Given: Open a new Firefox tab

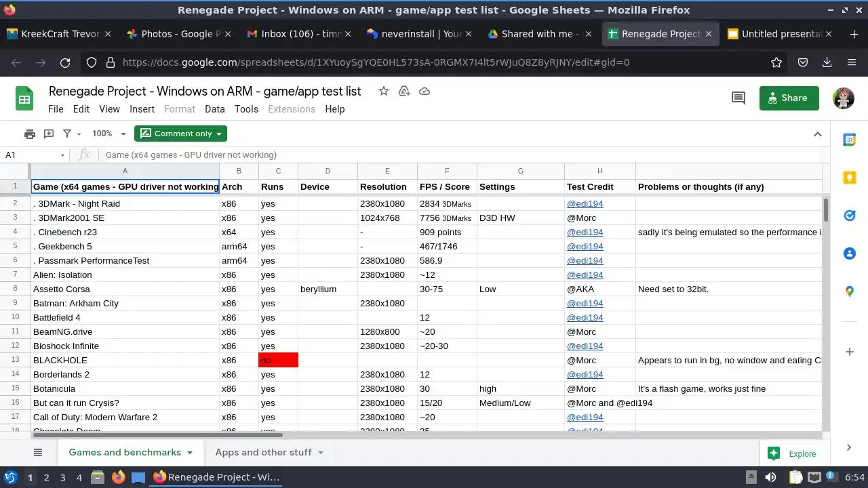Looking at the screenshot, I should click(x=854, y=34).
